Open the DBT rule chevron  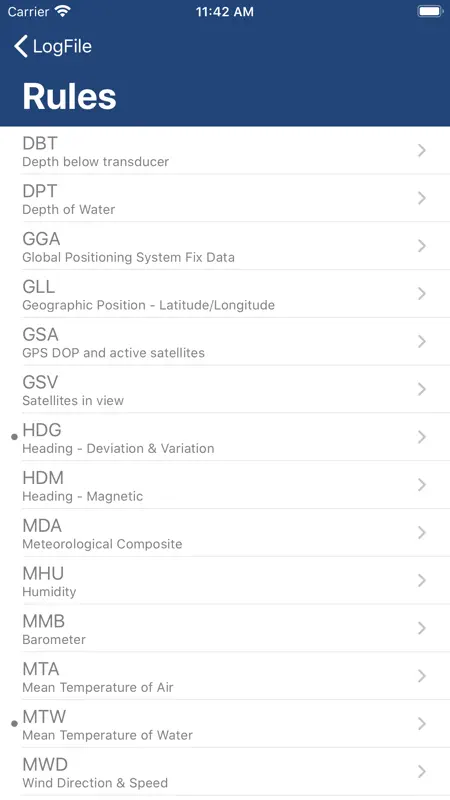(421, 151)
